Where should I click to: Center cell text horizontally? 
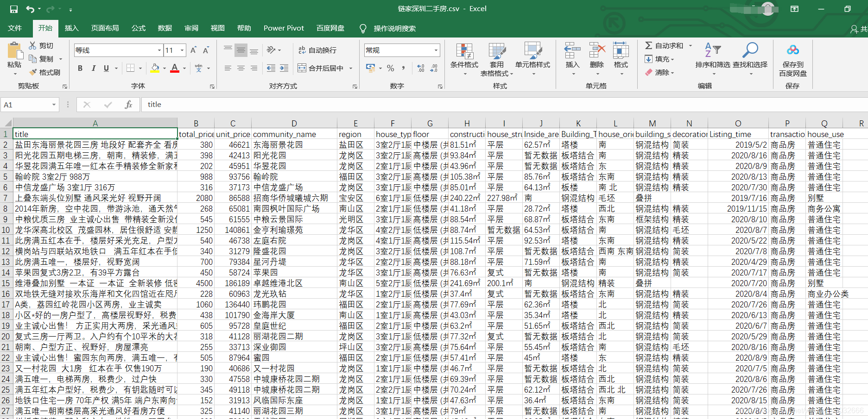click(x=241, y=68)
